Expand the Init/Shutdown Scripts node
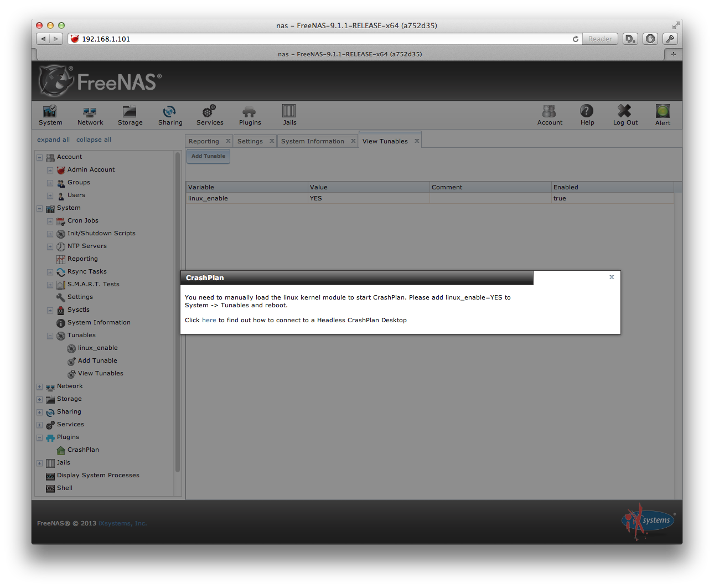714x588 pixels. tap(50, 234)
